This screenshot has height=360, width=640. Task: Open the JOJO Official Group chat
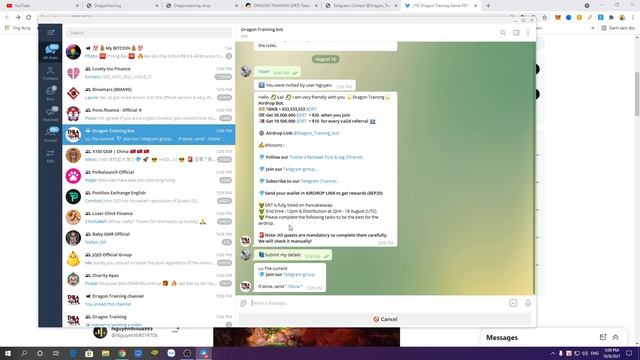point(149,259)
